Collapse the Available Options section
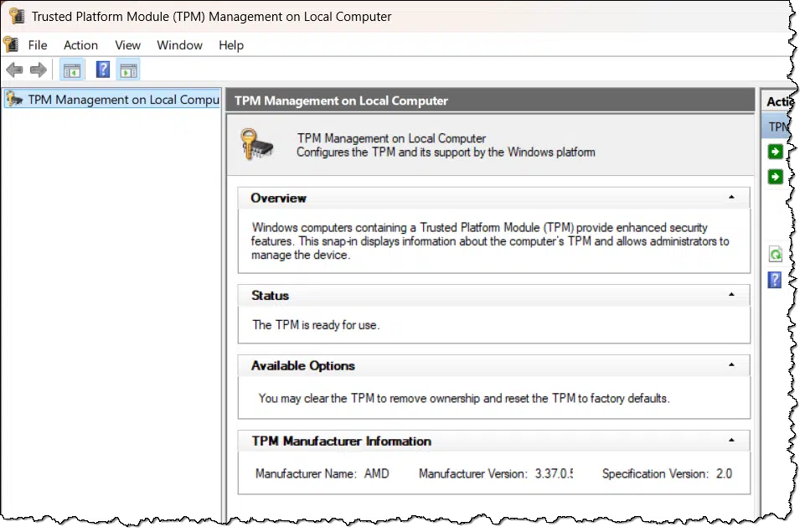805x532 pixels. click(731, 365)
